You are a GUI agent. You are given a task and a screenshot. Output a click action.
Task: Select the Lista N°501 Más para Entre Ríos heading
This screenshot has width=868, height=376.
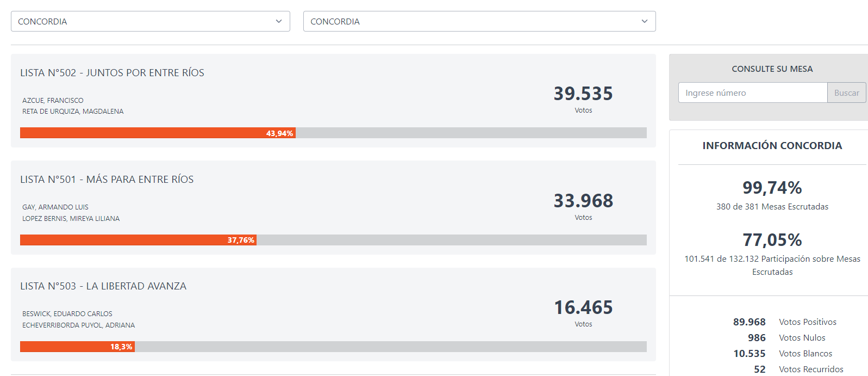pos(107,180)
